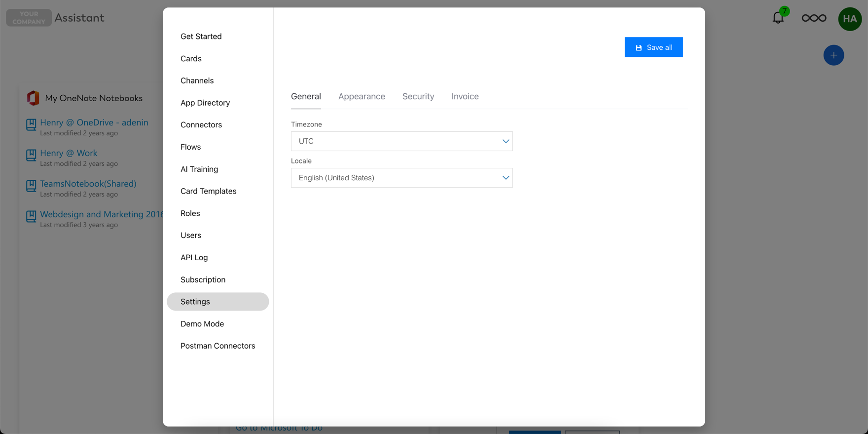Screen dimensions: 868x434
Task: Click the blue plus add button
Action: 833,55
